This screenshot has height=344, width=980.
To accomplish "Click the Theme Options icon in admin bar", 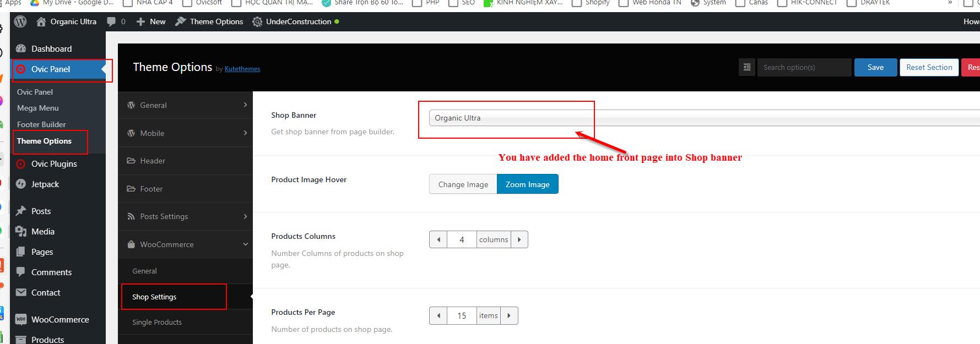I will coord(180,21).
